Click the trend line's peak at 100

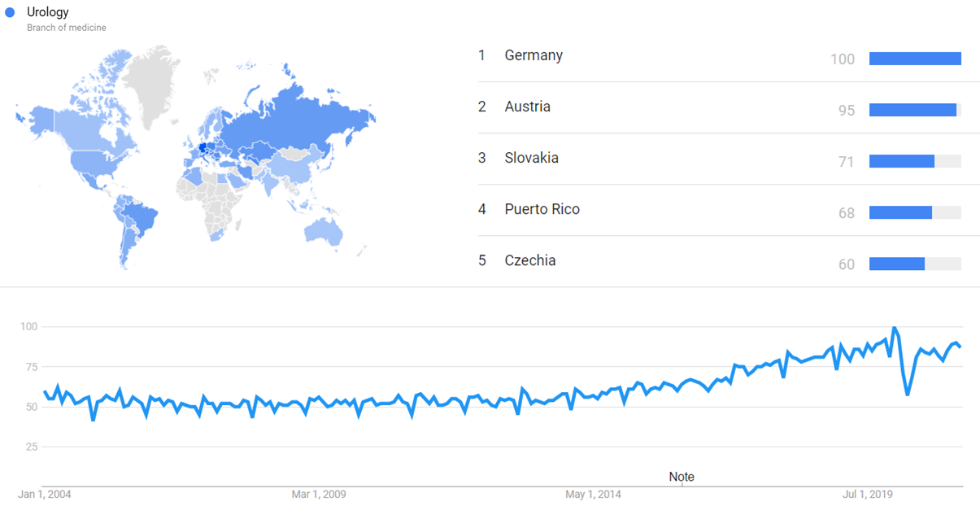click(894, 328)
